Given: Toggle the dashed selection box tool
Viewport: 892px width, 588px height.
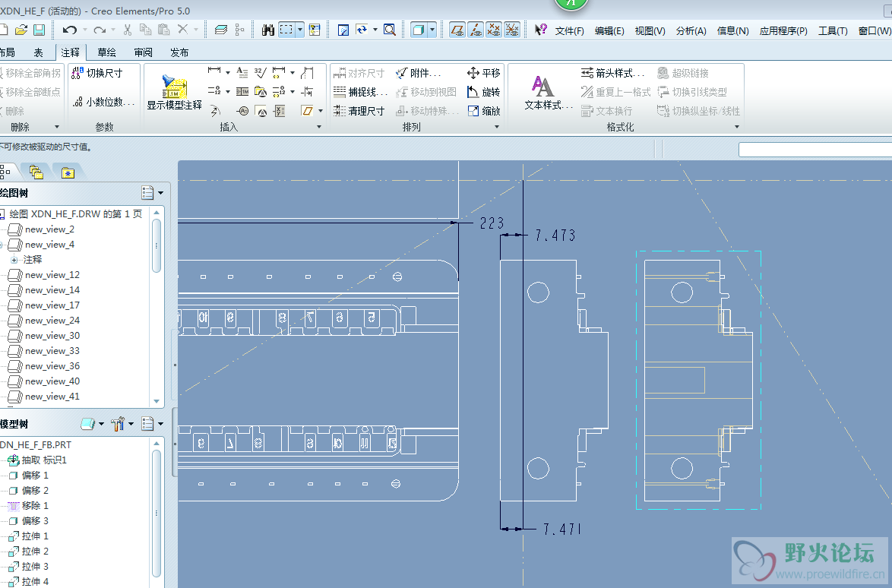Looking at the screenshot, I should coord(286,30).
